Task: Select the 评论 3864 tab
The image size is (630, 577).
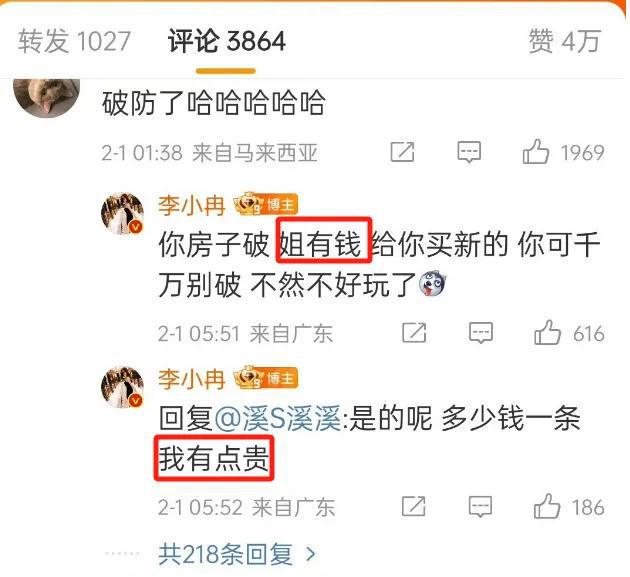Action: click(227, 41)
